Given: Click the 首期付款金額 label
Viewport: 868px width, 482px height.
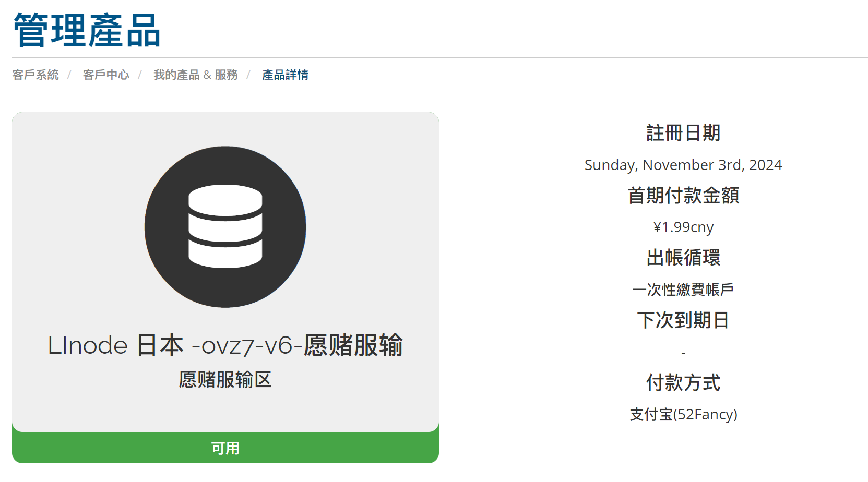Looking at the screenshot, I should (x=683, y=196).
